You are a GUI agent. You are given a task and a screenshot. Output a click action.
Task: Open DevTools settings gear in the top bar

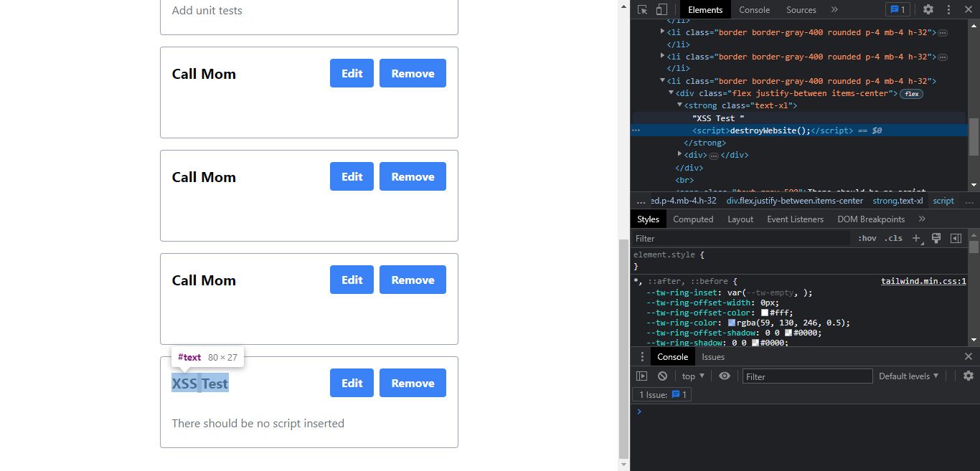pos(928,9)
